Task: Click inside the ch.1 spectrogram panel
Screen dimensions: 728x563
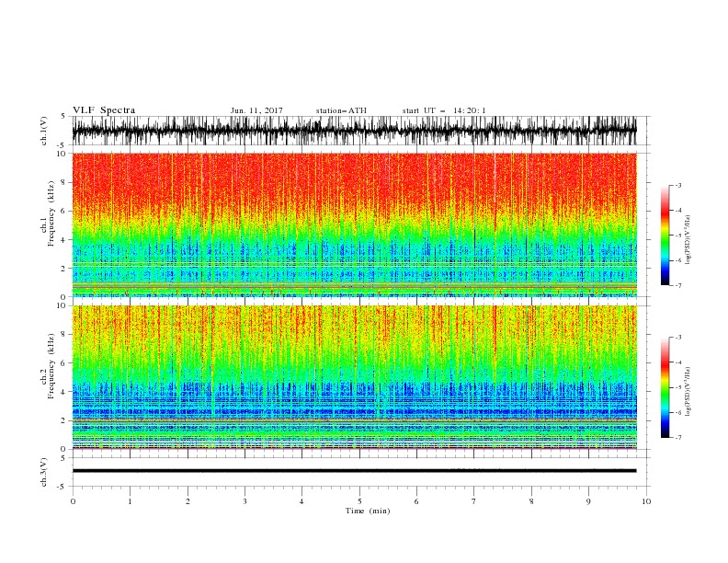Action: pos(354,224)
